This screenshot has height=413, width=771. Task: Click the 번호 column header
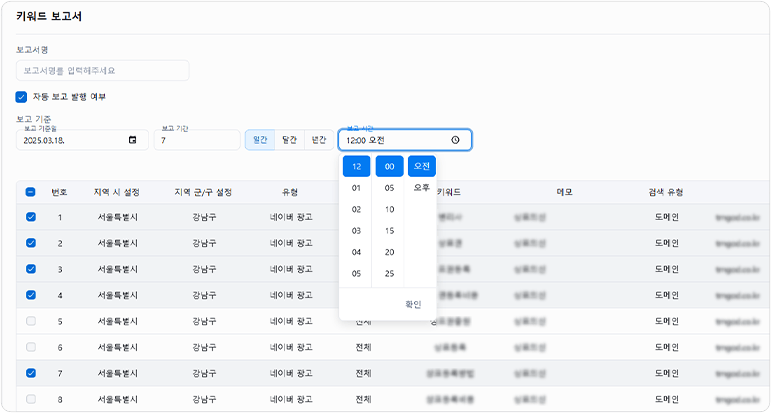pyautogui.click(x=59, y=192)
